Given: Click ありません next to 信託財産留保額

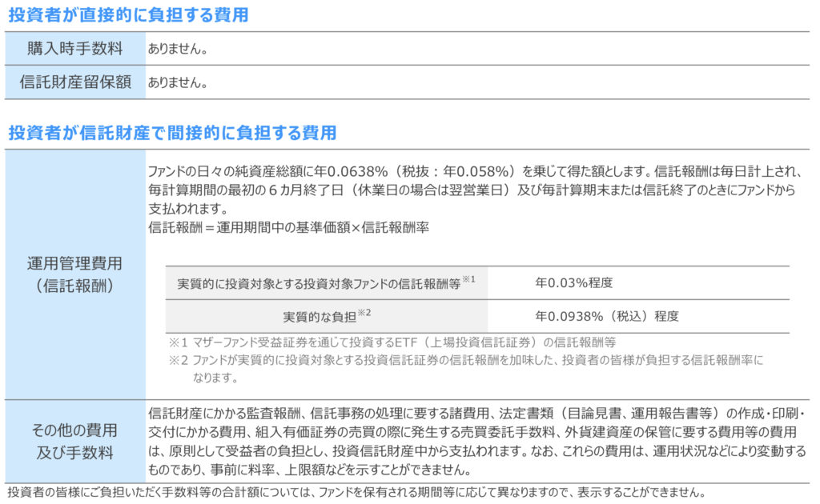Looking at the screenshot, I should pos(178,82).
